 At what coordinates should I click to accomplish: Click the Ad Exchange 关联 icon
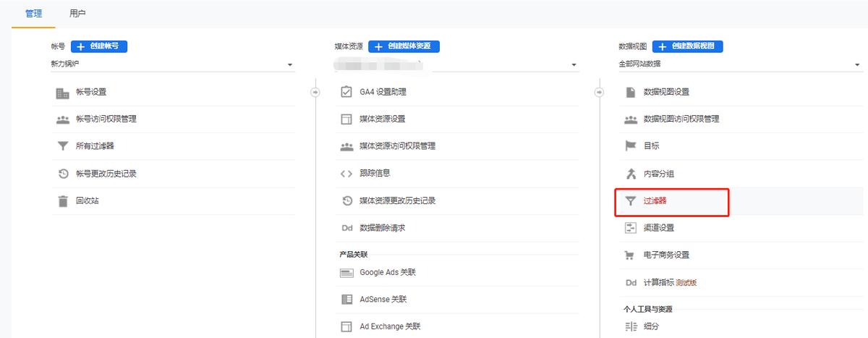click(x=346, y=326)
